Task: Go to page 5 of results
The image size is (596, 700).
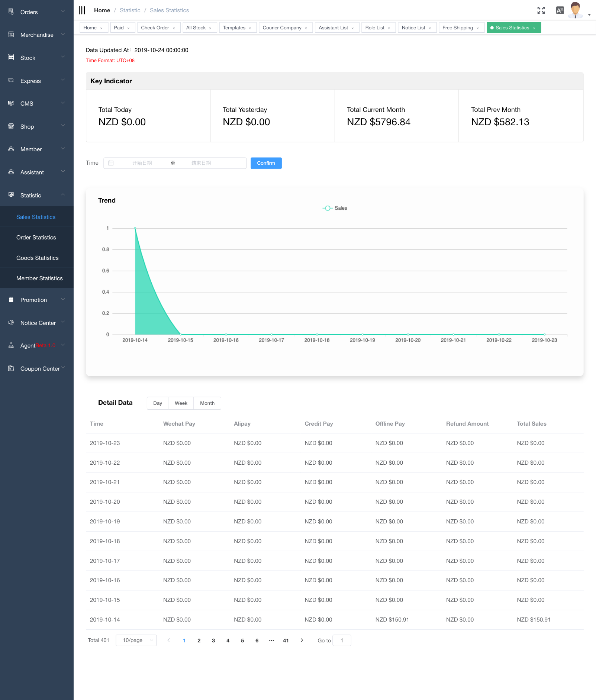Action: [x=242, y=641]
